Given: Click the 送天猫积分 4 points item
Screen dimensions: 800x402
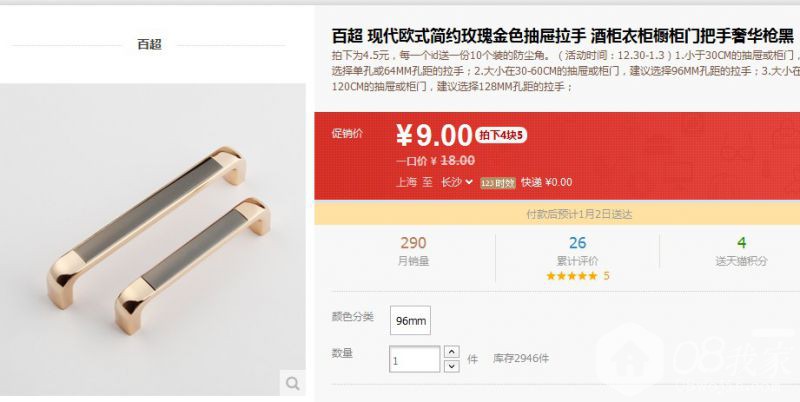Looking at the screenshot, I should 741,251.
